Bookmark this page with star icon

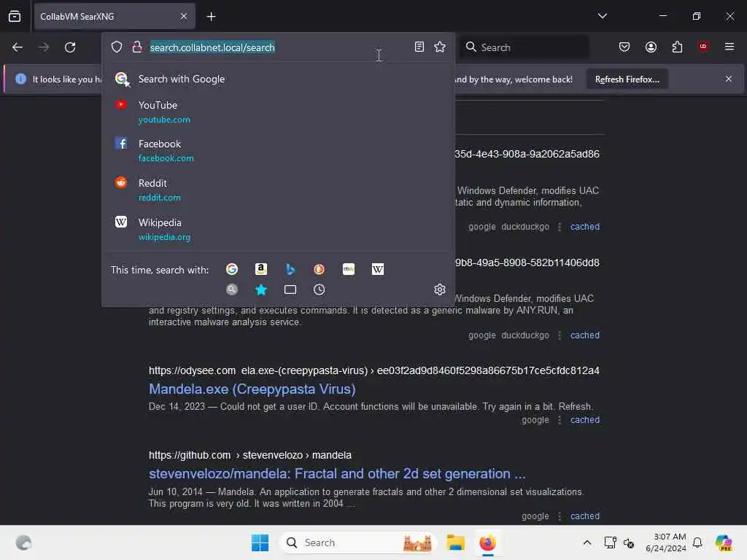(440, 47)
